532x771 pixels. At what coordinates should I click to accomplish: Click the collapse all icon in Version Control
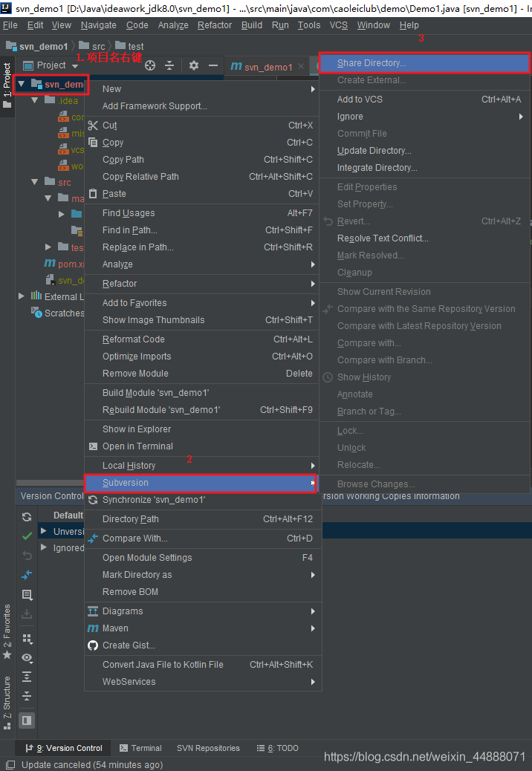click(27, 696)
